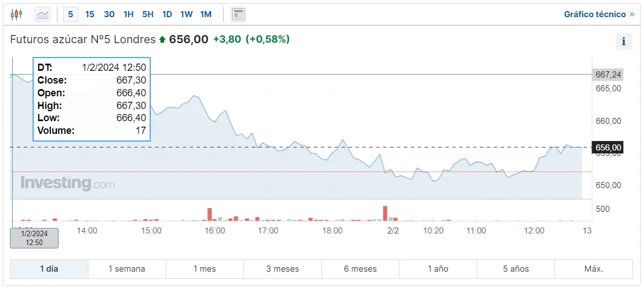The height and width of the screenshot is (291, 644).
Task: Set the interval to 1M
Action: tap(206, 14)
